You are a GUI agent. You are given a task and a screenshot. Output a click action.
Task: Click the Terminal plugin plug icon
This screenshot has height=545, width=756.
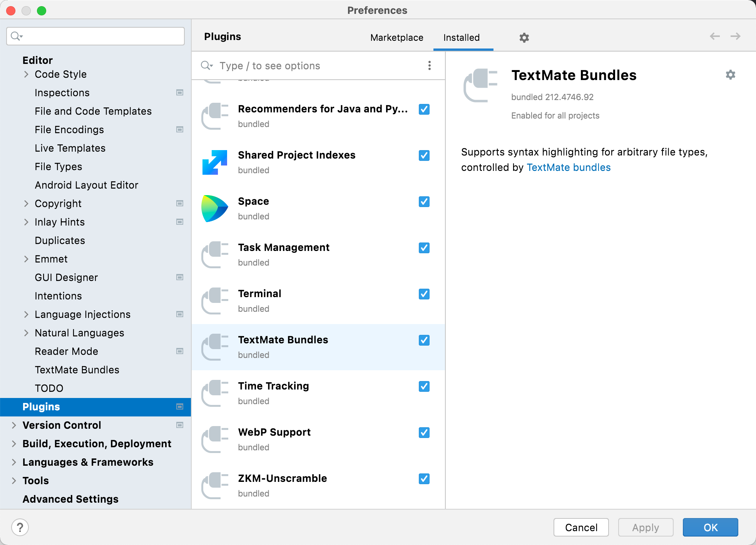215,301
